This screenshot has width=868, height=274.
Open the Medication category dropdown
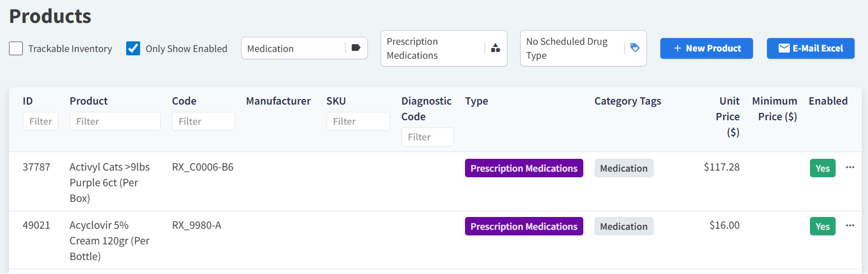tap(295, 49)
